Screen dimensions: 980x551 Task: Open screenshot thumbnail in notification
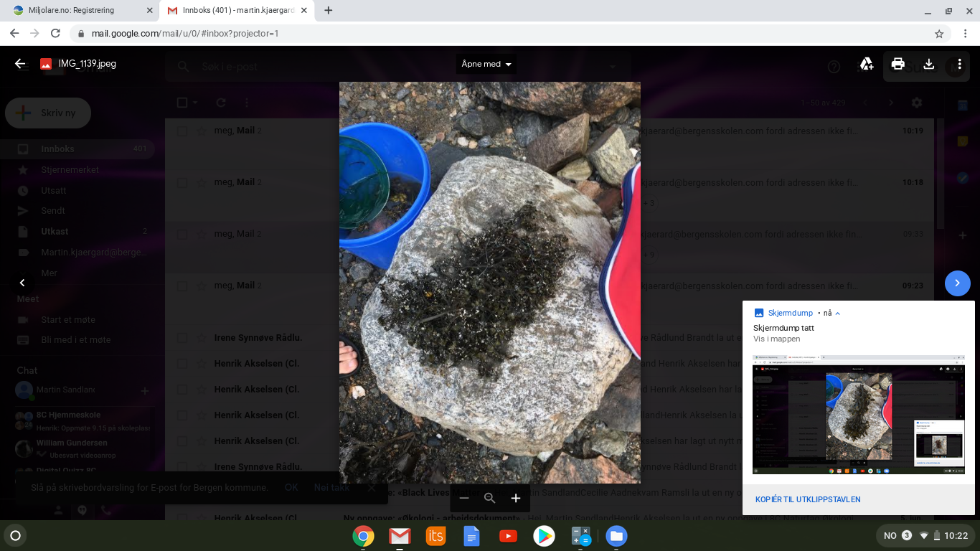859,414
